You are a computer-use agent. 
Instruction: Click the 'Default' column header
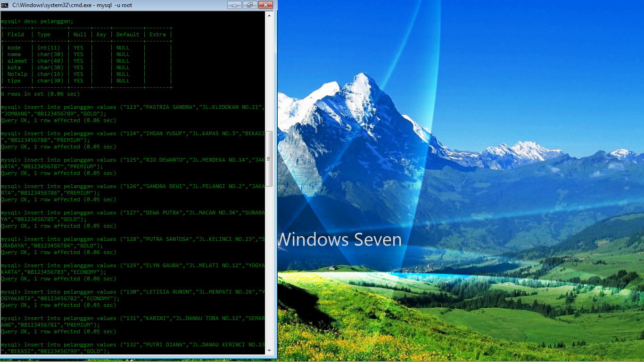pyautogui.click(x=128, y=34)
